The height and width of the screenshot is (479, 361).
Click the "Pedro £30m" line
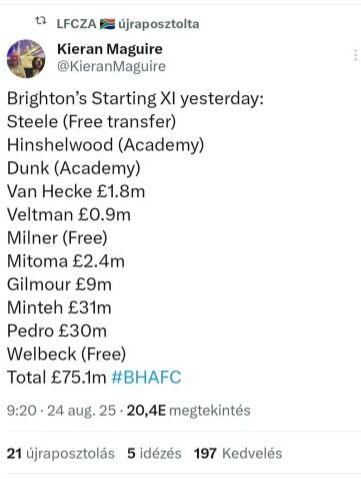(x=57, y=331)
